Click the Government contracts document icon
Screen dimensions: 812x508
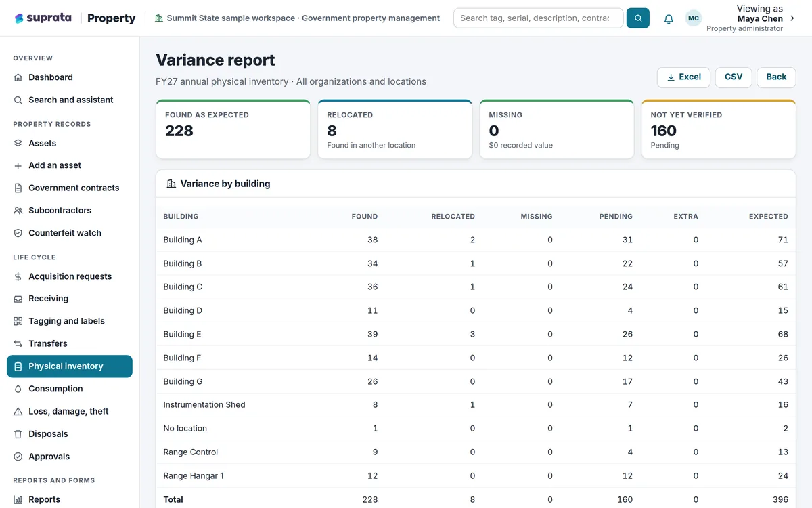point(18,188)
